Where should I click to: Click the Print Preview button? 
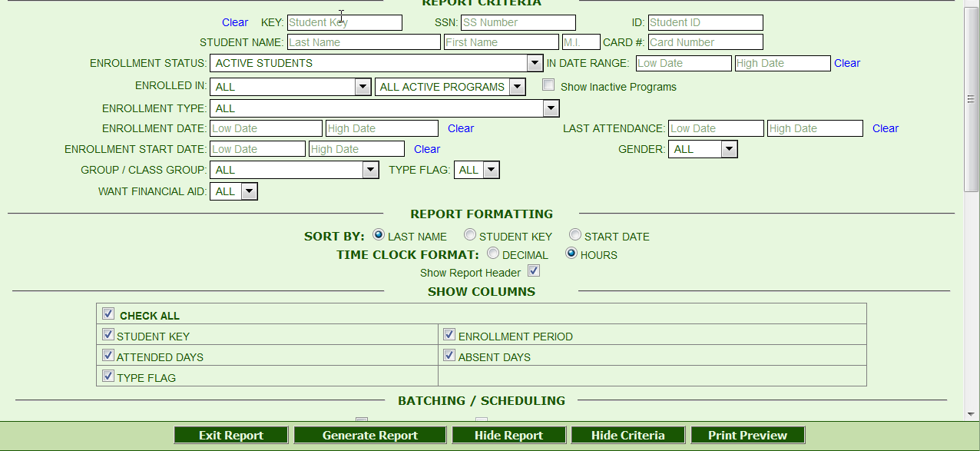coord(748,435)
